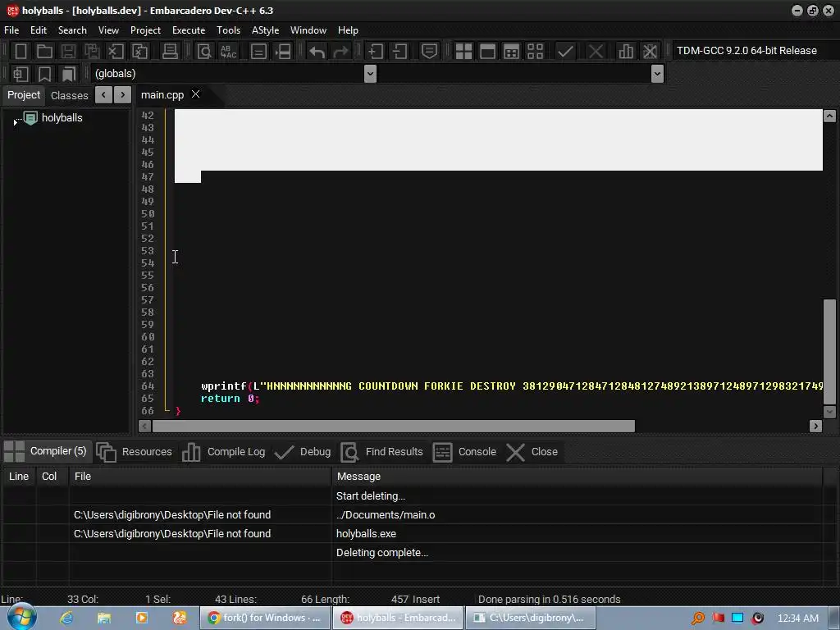Open the Resources bottom tab
The image size is (840, 630).
click(x=135, y=452)
